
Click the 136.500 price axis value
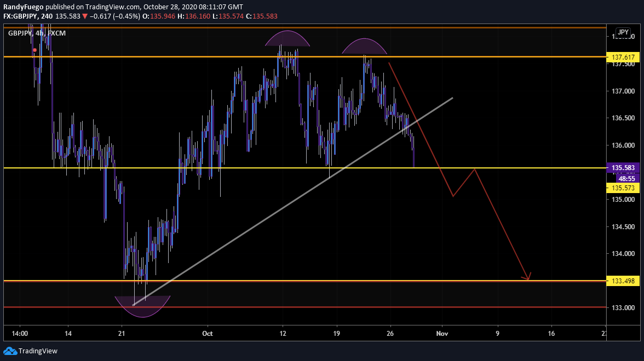[x=623, y=118]
